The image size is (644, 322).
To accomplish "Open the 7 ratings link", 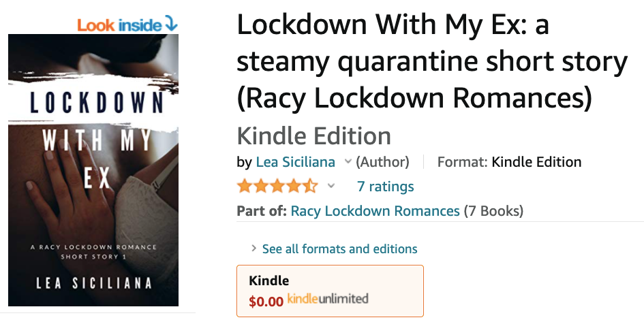I will (385, 187).
